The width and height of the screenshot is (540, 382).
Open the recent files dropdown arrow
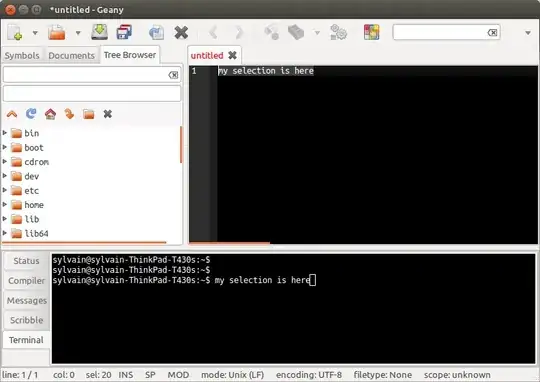78,33
